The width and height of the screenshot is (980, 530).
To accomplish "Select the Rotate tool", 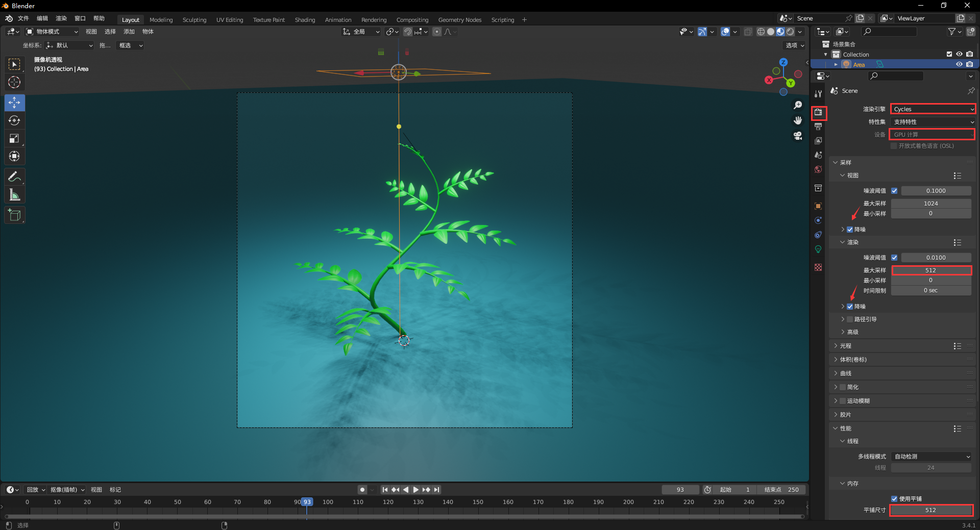I will pos(14,120).
